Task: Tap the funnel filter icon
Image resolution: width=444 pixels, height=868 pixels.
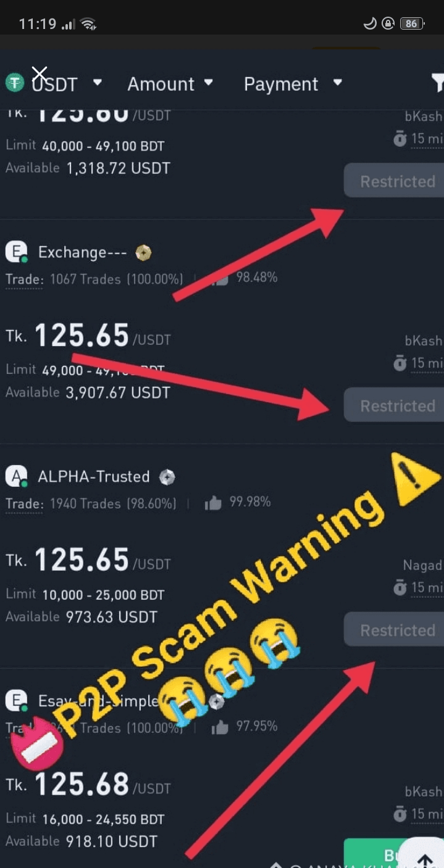Action: click(x=437, y=83)
